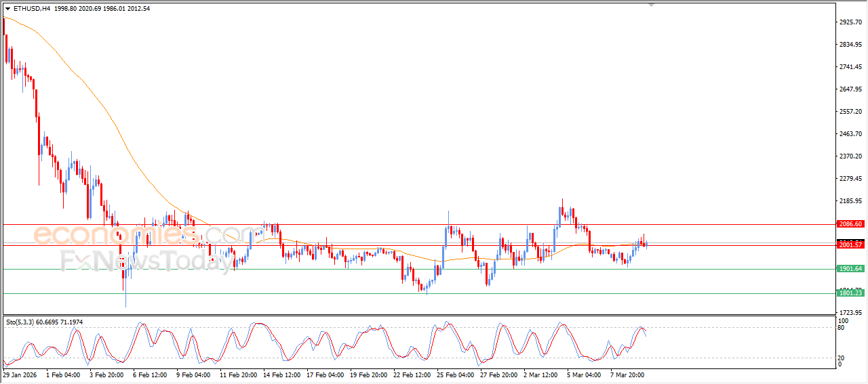This screenshot has width=868, height=384.
Task: Select the green 1901.64 price label
Action: pos(850,269)
